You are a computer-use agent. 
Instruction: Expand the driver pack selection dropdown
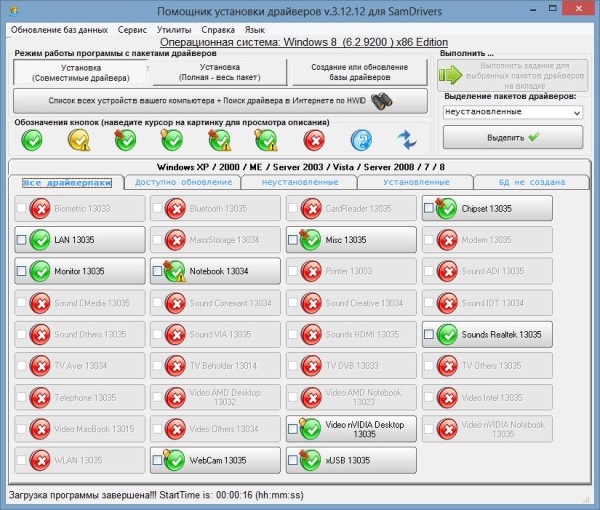tap(574, 113)
